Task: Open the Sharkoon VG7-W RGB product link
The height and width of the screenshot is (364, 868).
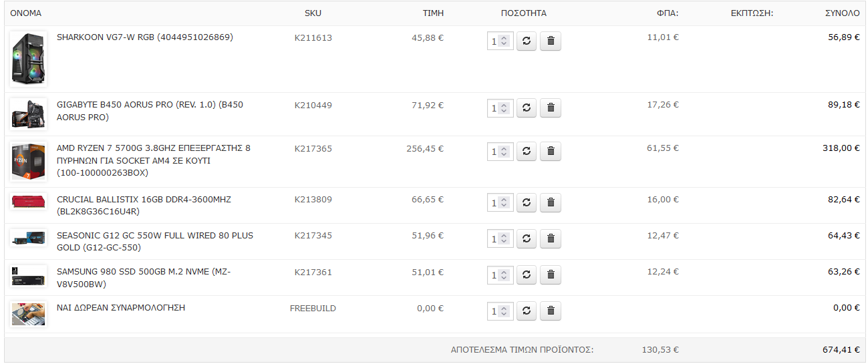Action: click(145, 37)
